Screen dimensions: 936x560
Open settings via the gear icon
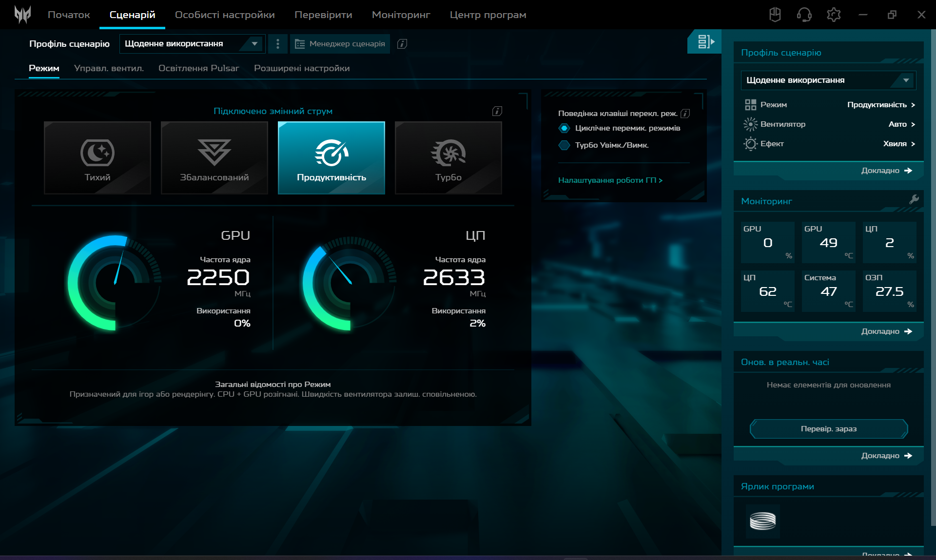click(x=834, y=15)
